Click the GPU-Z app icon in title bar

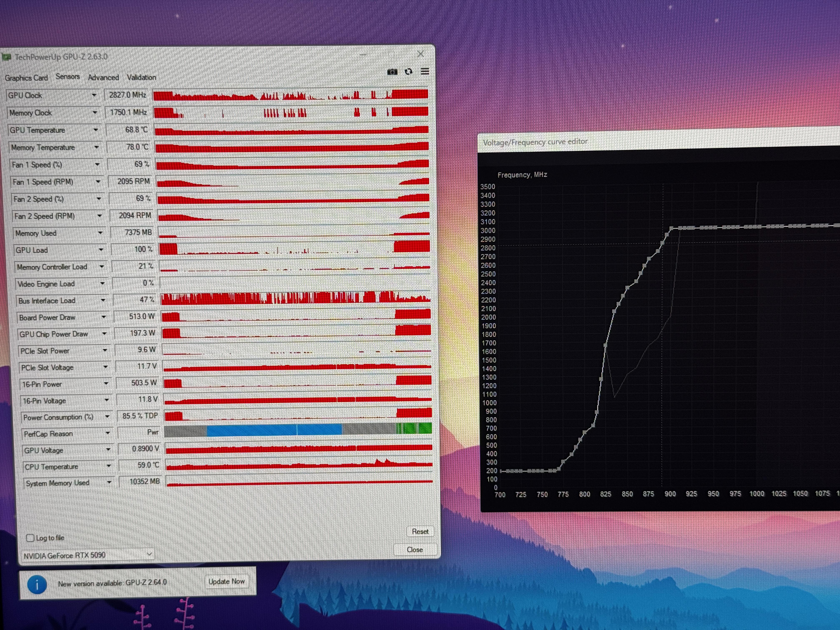click(6, 57)
